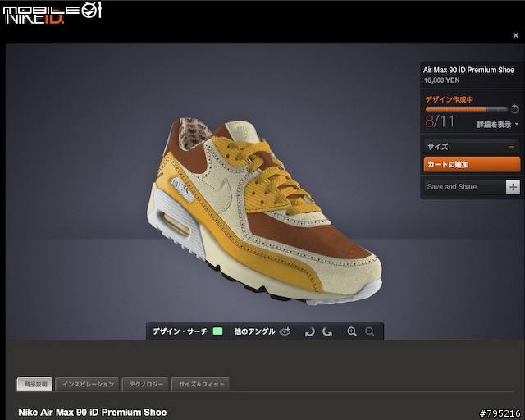Open the テクノロジー tab
The width and height of the screenshot is (525, 420).
[146, 384]
